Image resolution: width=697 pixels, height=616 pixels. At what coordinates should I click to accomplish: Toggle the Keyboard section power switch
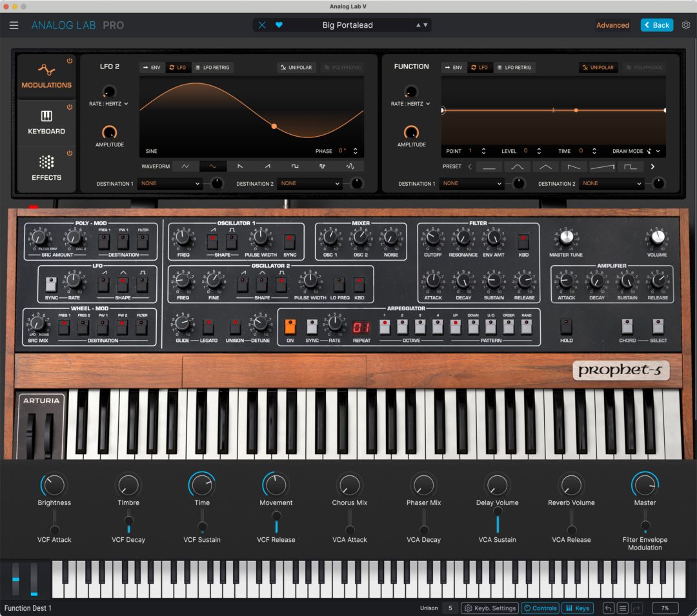click(70, 107)
